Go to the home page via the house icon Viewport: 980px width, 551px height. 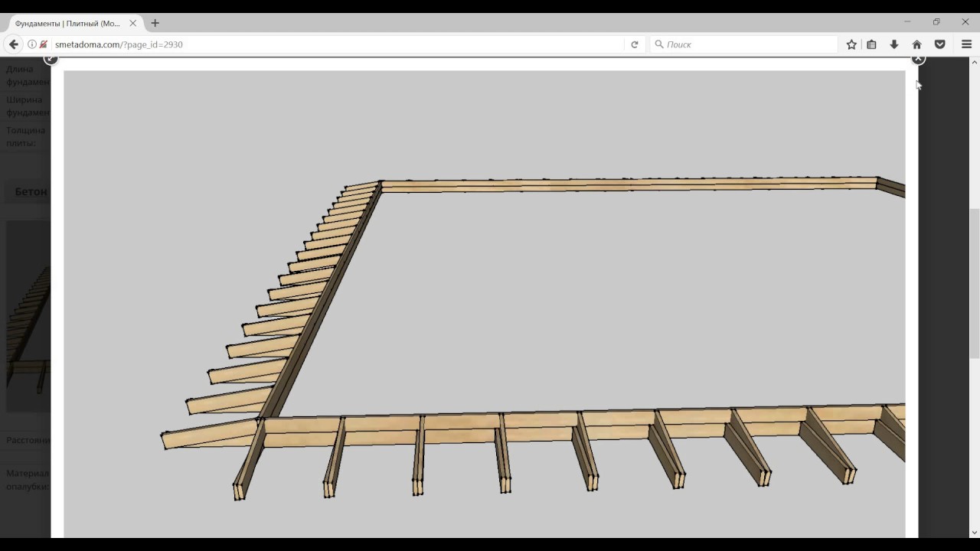click(916, 44)
